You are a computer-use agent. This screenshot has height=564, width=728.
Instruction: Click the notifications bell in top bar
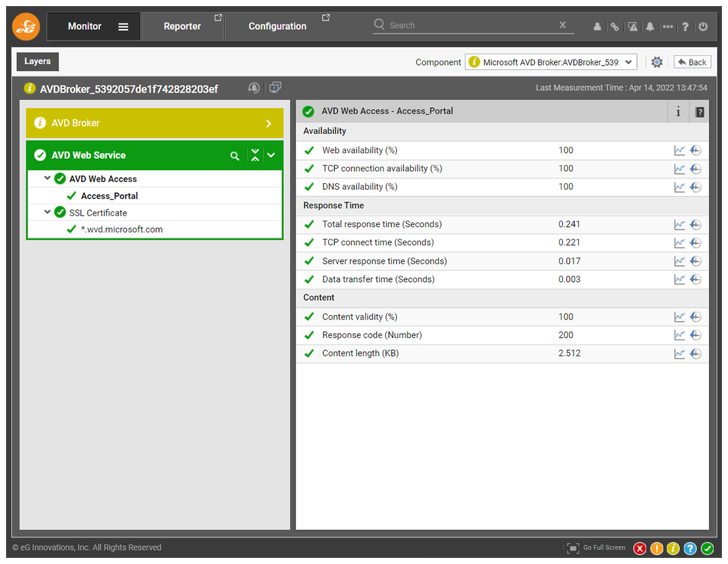[x=650, y=27]
